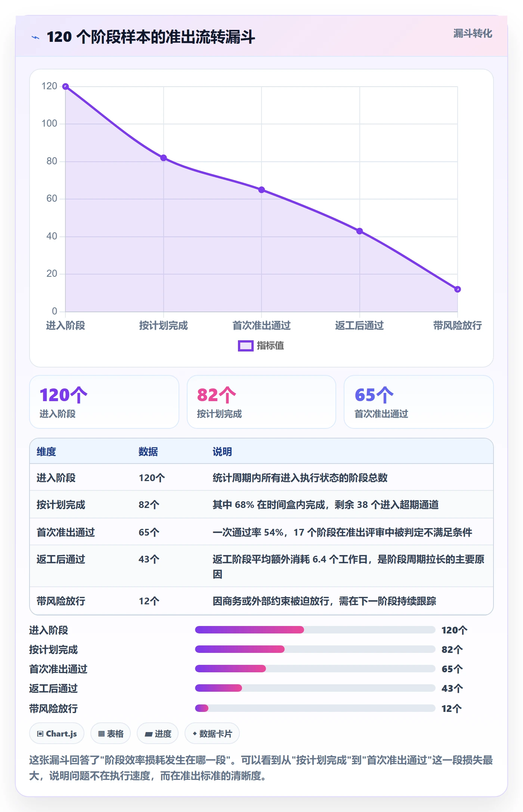Click the 带风险放行 progress bar
The image size is (523, 812).
click(x=315, y=708)
